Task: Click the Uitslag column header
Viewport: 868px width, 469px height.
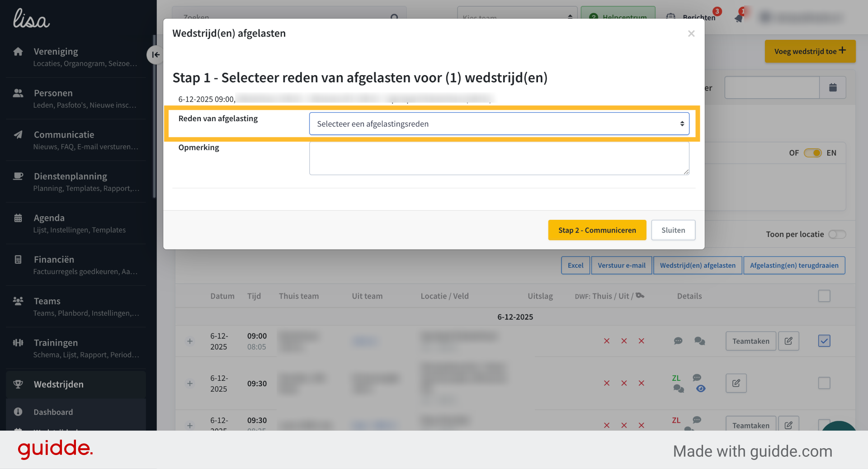Action: (540, 296)
